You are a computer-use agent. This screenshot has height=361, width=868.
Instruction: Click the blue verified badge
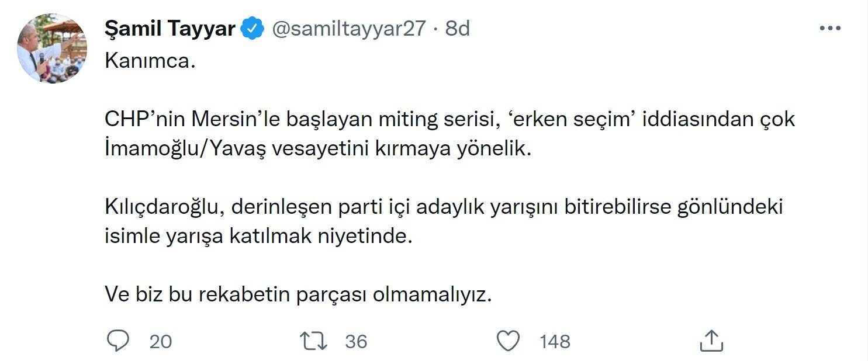[x=253, y=29]
